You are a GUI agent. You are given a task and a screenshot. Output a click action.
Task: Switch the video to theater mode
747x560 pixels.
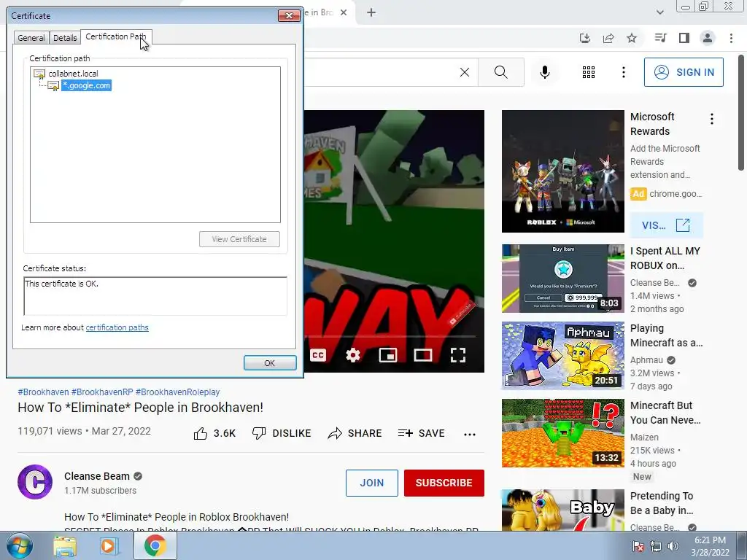423,355
